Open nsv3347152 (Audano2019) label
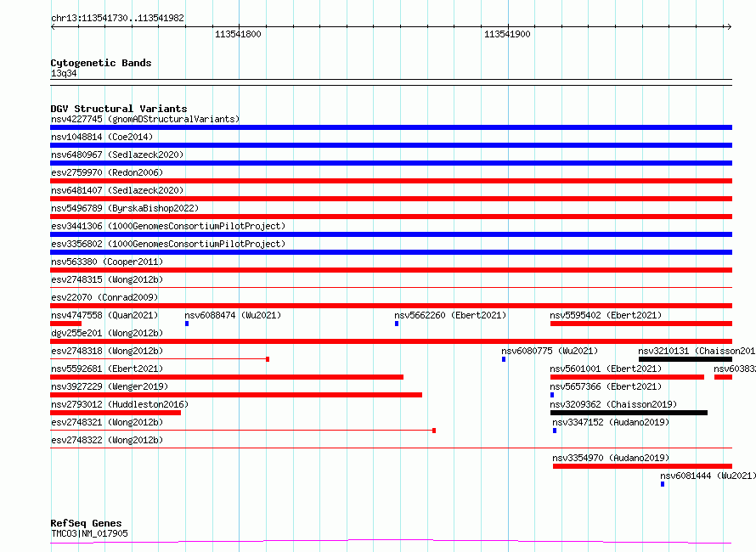The width and height of the screenshot is (756, 552). click(x=611, y=422)
